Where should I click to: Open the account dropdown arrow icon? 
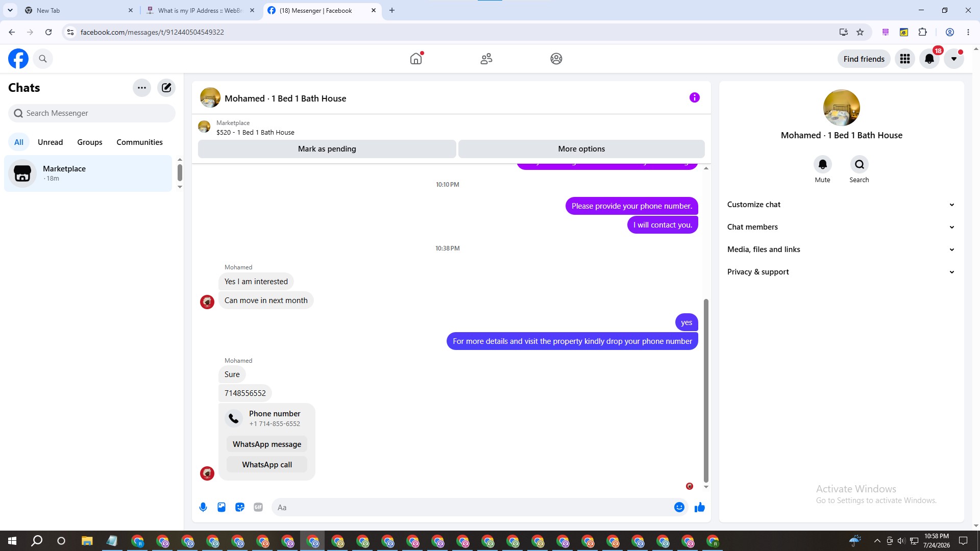point(954,59)
